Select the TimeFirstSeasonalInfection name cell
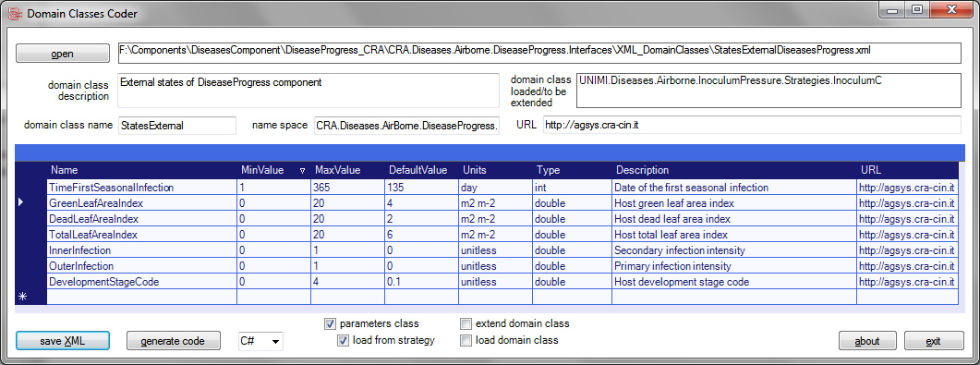Image resolution: width=980 pixels, height=365 pixels. click(x=142, y=188)
